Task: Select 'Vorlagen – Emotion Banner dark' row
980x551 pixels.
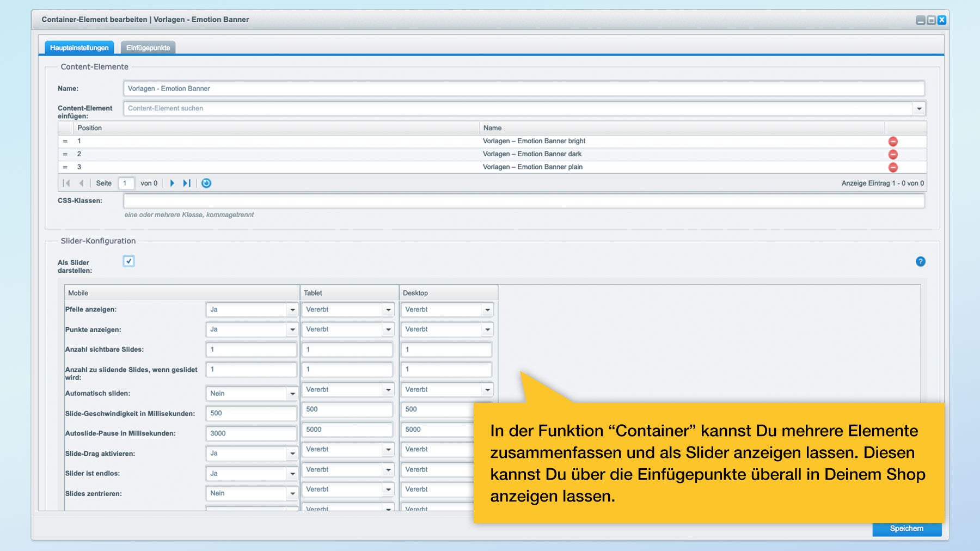Action: [x=492, y=154]
